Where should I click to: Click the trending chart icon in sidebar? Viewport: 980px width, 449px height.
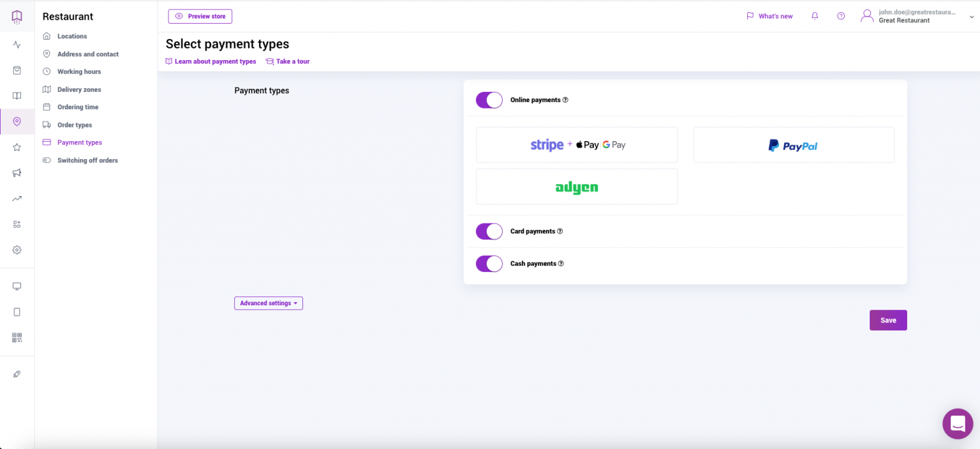tap(17, 199)
